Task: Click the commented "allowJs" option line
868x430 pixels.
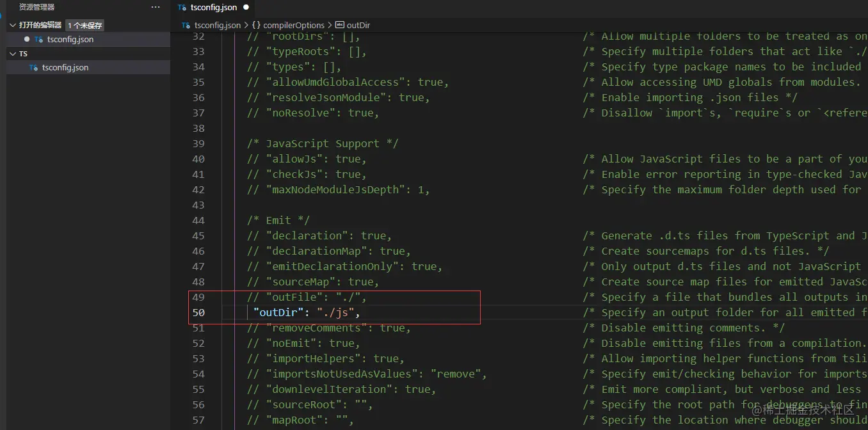Action: coord(307,159)
